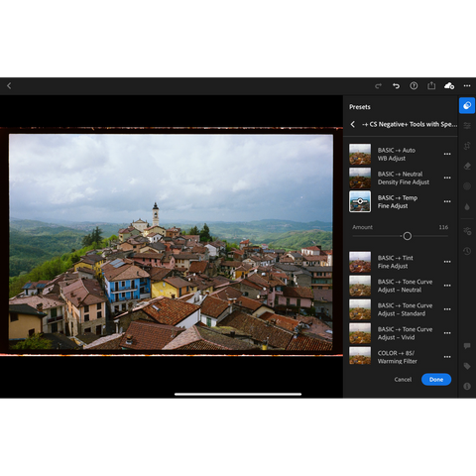476x476 pixels.
Task: Open the Versions history icon
Action: [x=467, y=251]
